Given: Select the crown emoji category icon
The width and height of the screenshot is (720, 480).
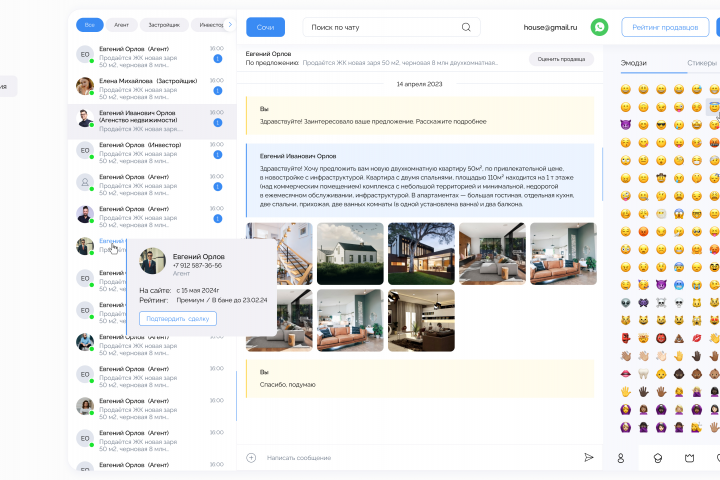Looking at the screenshot, I should click(689, 458).
